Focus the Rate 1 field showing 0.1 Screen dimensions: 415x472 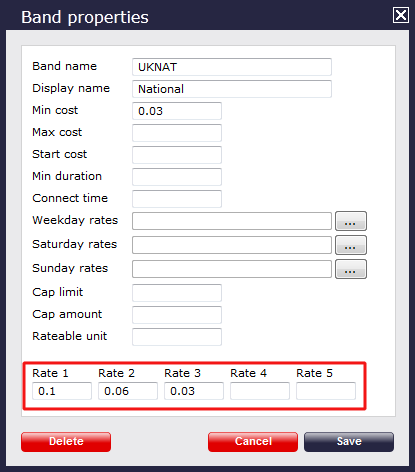62,391
